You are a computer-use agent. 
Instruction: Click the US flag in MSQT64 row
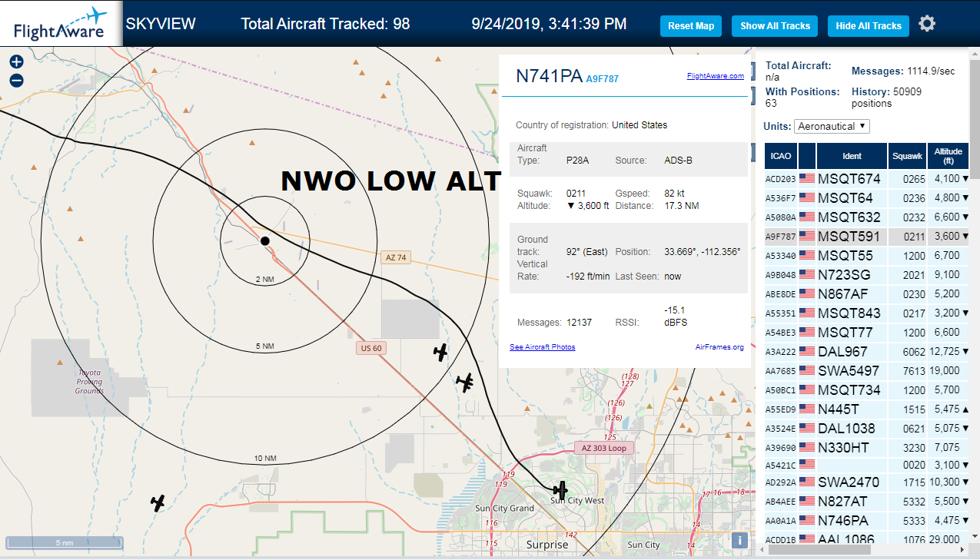click(x=807, y=197)
